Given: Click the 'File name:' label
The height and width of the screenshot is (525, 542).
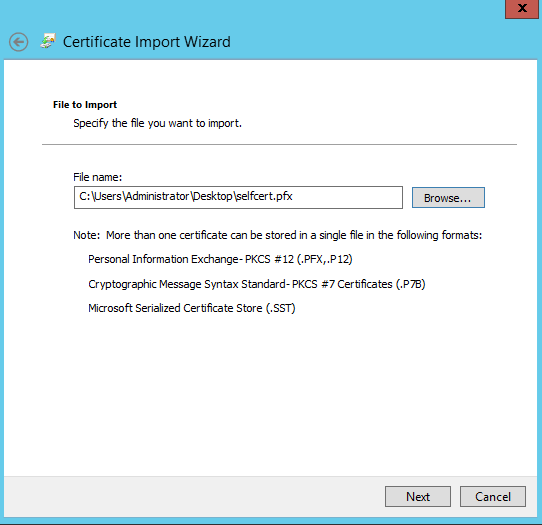Looking at the screenshot, I should pos(97,177).
